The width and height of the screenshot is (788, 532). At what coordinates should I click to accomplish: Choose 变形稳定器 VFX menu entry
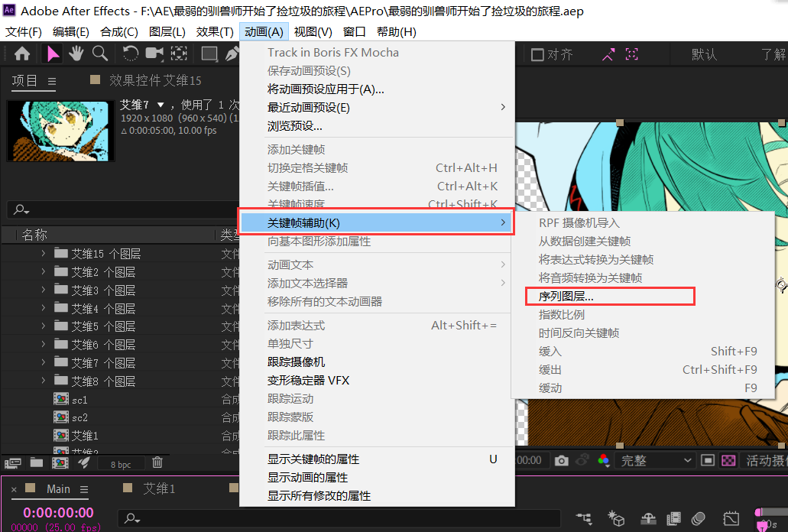coord(308,381)
